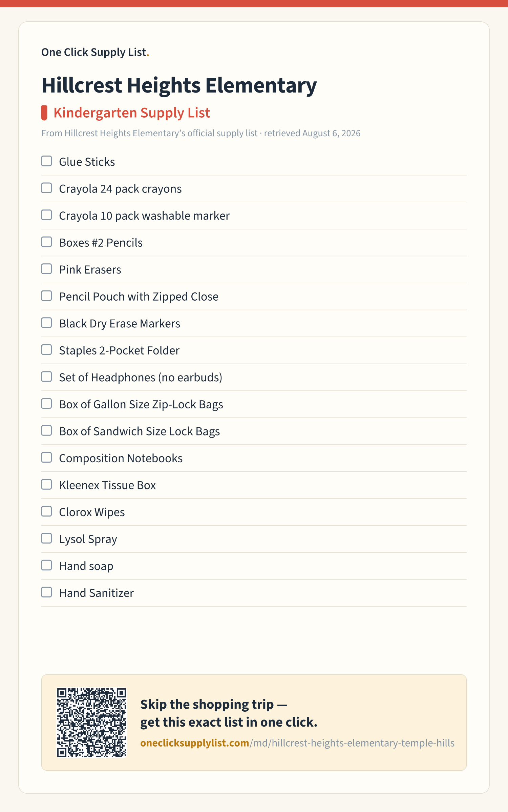Viewport: 508px width, 812px height.
Task: Check the Glue Sticks checkbox
Action: tap(46, 161)
